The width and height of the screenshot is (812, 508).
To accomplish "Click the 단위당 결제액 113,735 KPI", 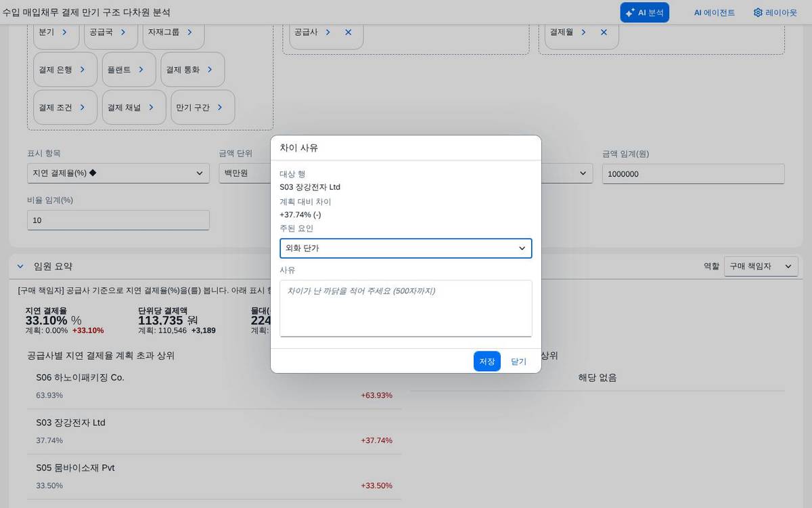I will 177,320.
